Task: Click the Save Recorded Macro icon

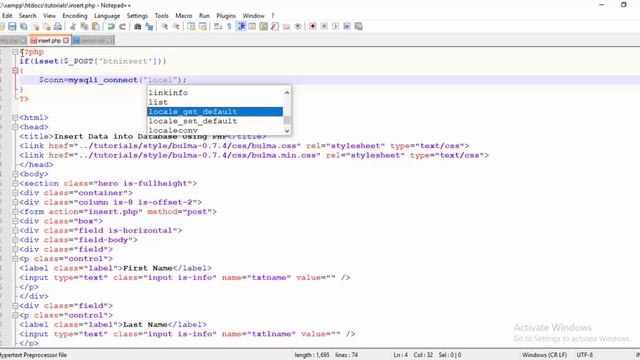Action: pos(358,27)
